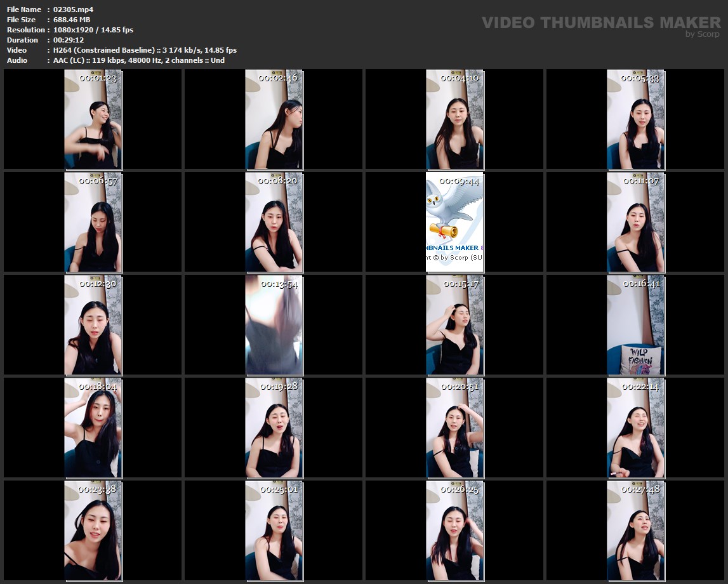This screenshot has height=584, width=728.
Task: Select the last frame at 00:27:48
Action: 635,531
